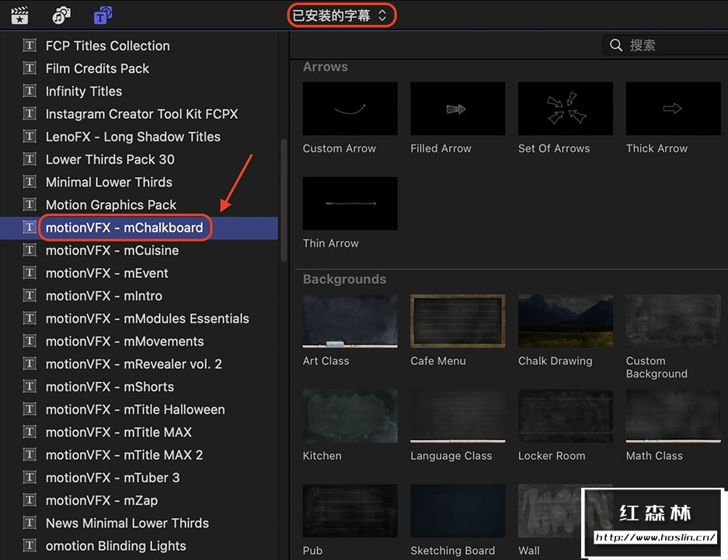Select motionVFX - mShorts category
Screen dimensions: 728x560
tap(110, 387)
